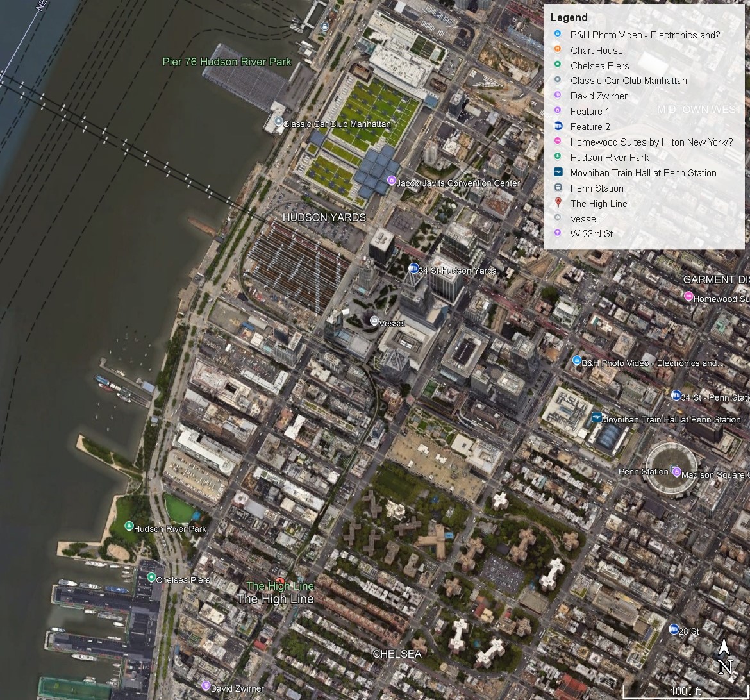
Task: Click the orange Chart House legend icon
Action: click(558, 49)
